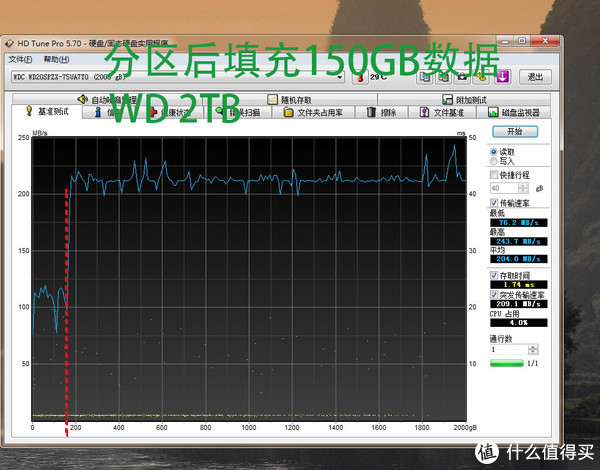Click the 退出 exit button

coord(535,77)
